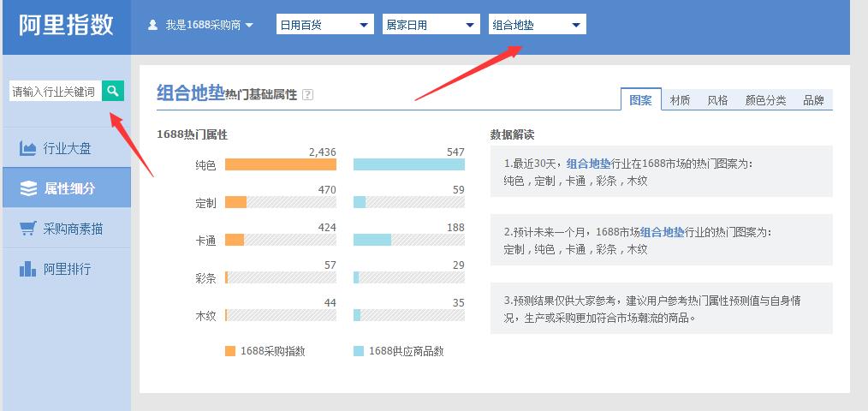
Task: Click the 属性细分 layers icon
Action: [28, 189]
